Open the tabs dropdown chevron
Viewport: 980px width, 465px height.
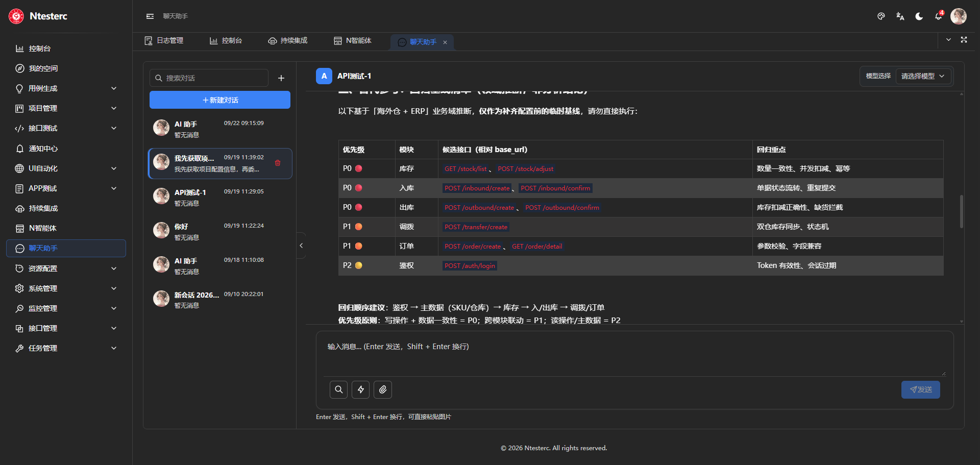[x=948, y=40]
